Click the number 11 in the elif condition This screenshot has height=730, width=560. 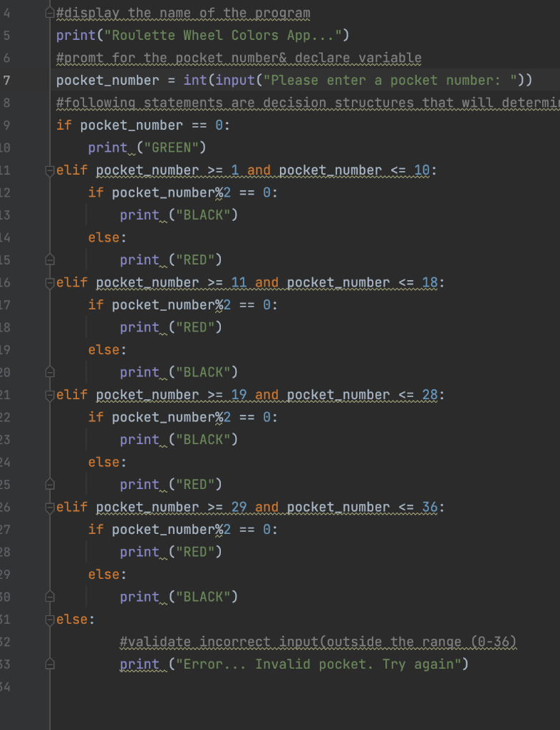[239, 282]
